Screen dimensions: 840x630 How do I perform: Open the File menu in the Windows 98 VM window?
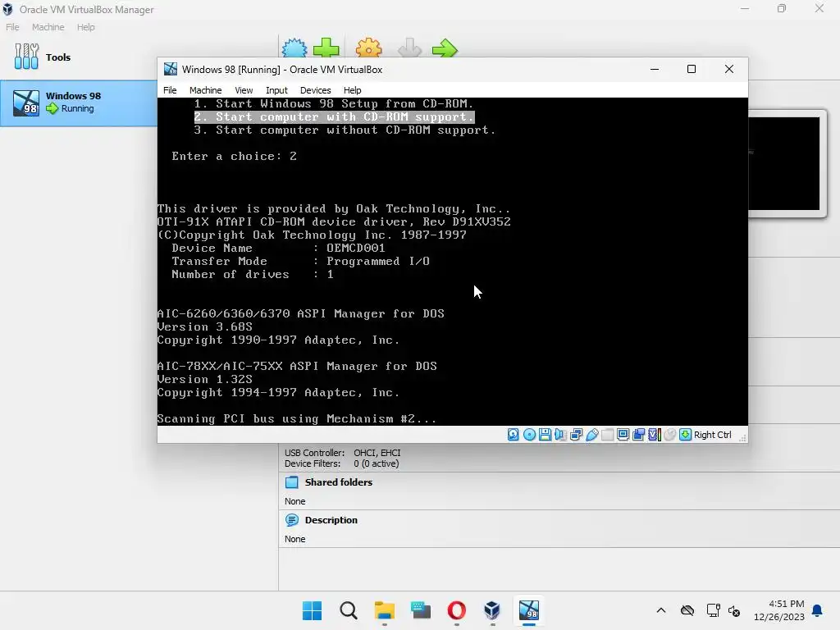tap(170, 90)
